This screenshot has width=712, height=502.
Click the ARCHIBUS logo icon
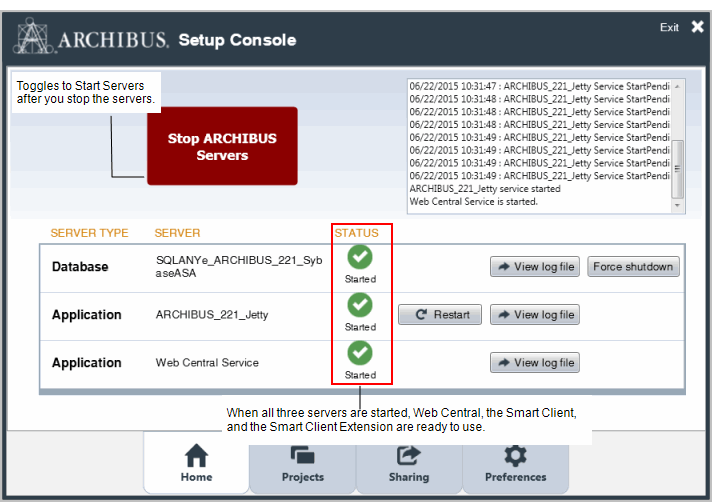tap(33, 36)
